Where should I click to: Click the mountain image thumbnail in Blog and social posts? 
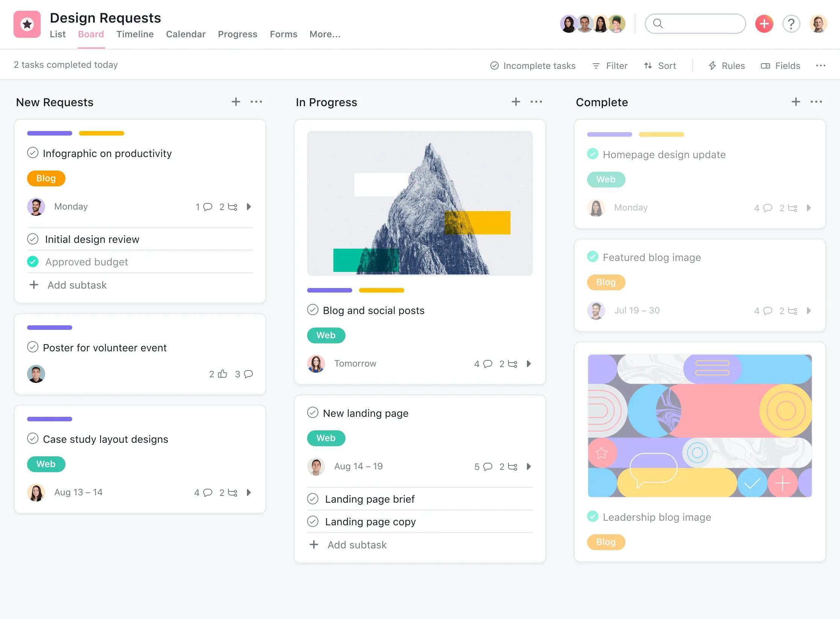pyautogui.click(x=420, y=203)
